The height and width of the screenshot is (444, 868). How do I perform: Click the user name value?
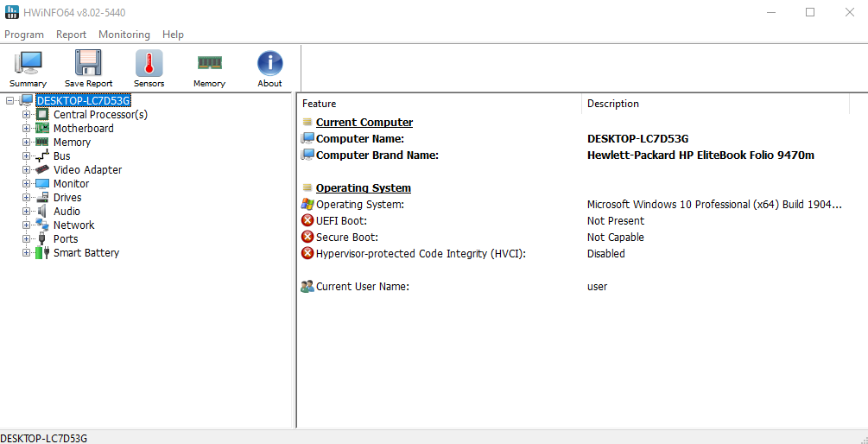597,287
